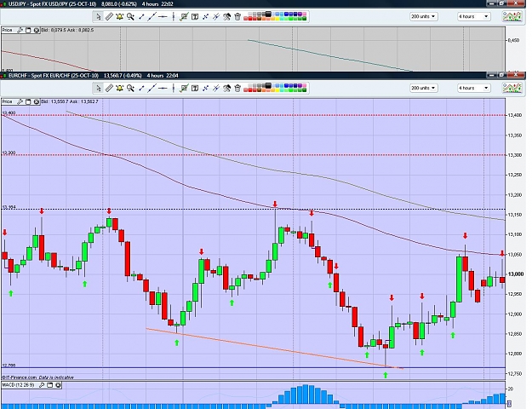Click the MACD (12 26 9) label

coord(18,385)
